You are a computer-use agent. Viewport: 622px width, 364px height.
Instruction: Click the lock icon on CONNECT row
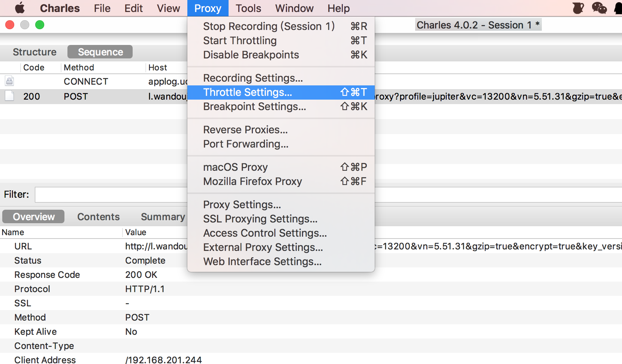(x=9, y=81)
